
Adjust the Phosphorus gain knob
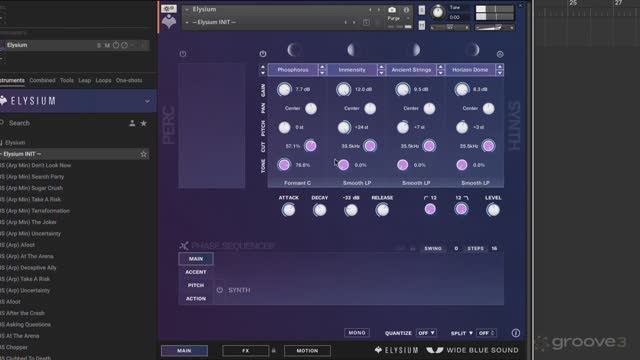click(284, 89)
